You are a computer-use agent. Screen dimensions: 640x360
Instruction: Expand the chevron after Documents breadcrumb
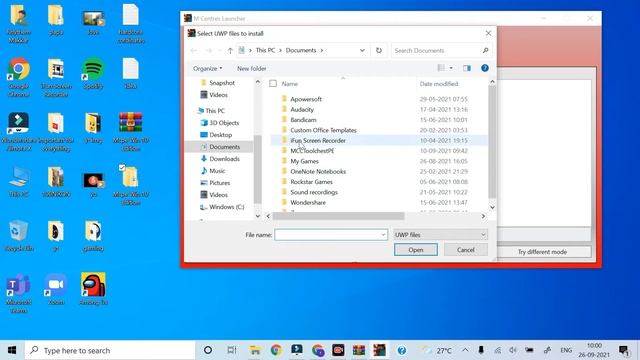322,50
